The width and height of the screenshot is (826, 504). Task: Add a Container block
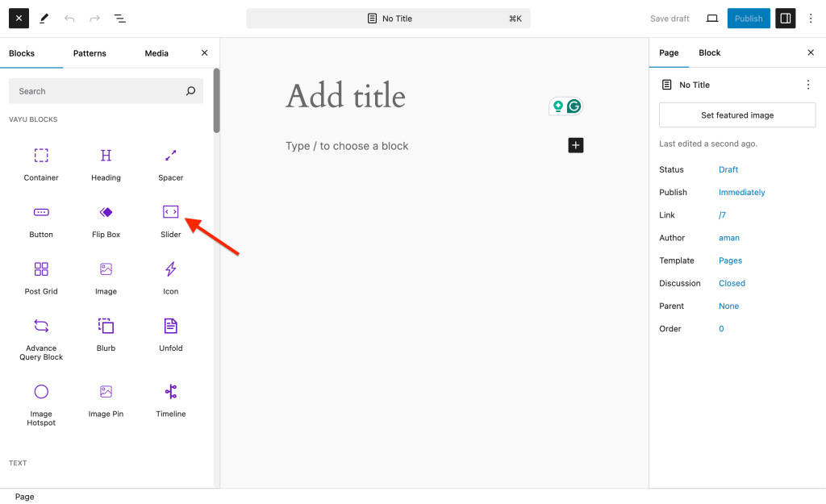41,163
